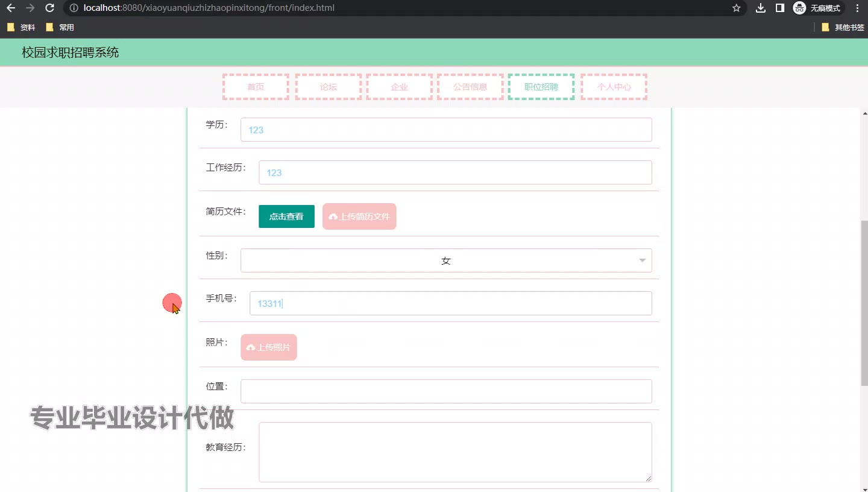Open the browser downloads icon
Viewport: 868px width, 492px height.
[x=761, y=8]
